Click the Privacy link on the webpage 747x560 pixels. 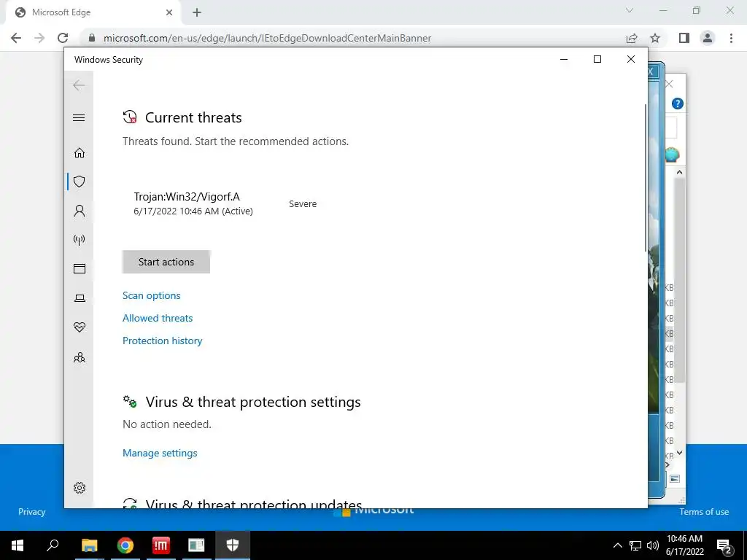32,512
